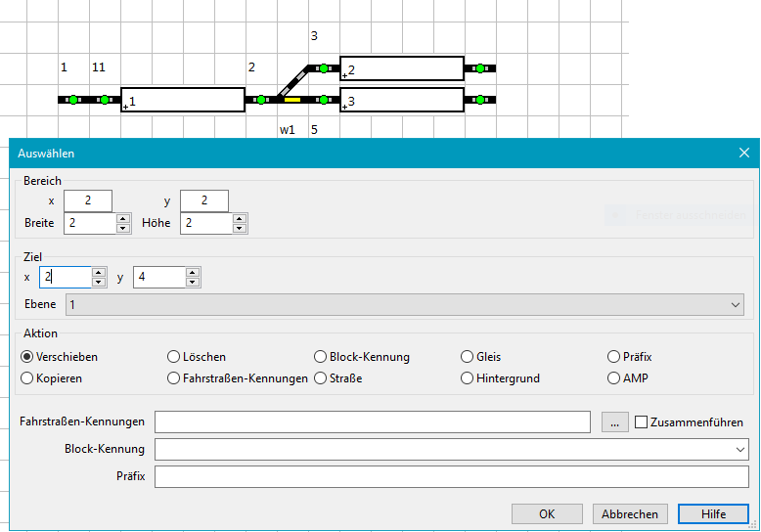Screen dimensions: 761x532
Task: Increase the Breite value with up arrow
Action: [x=123, y=219]
